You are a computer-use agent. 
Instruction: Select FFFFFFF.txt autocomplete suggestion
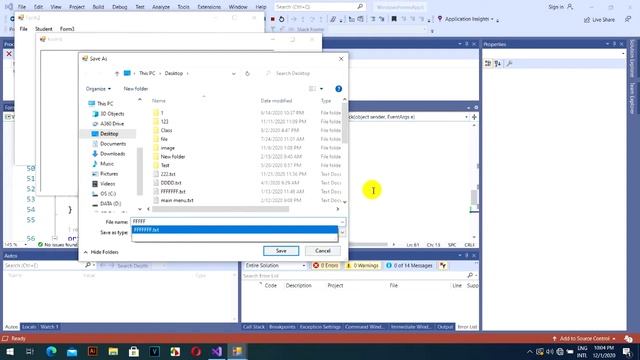(235, 230)
